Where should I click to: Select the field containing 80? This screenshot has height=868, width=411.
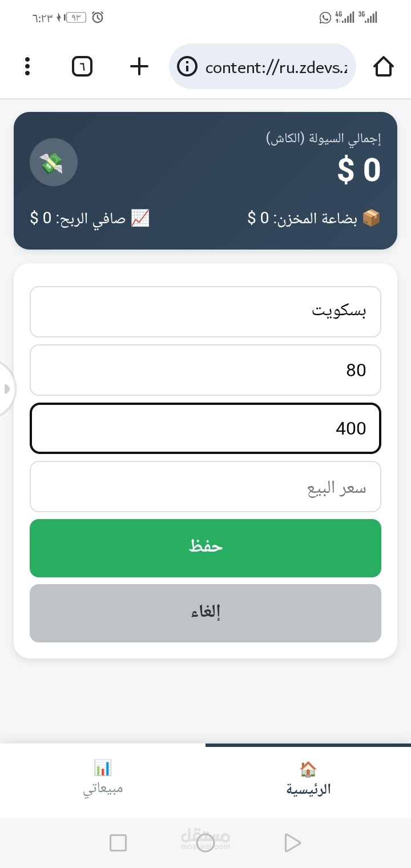(205, 370)
